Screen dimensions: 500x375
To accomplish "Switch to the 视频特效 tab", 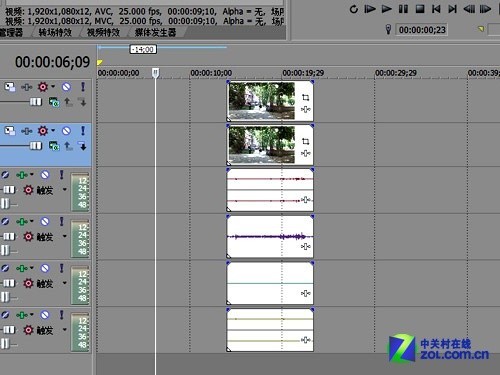I will (x=103, y=32).
